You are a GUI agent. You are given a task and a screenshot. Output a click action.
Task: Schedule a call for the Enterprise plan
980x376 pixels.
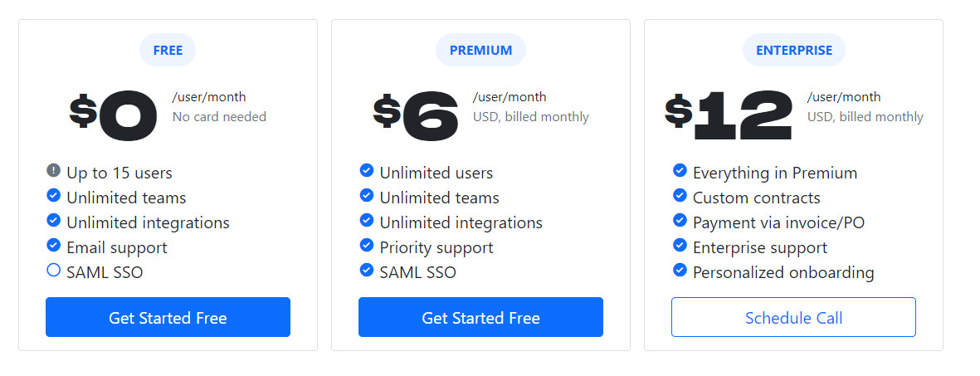click(793, 317)
